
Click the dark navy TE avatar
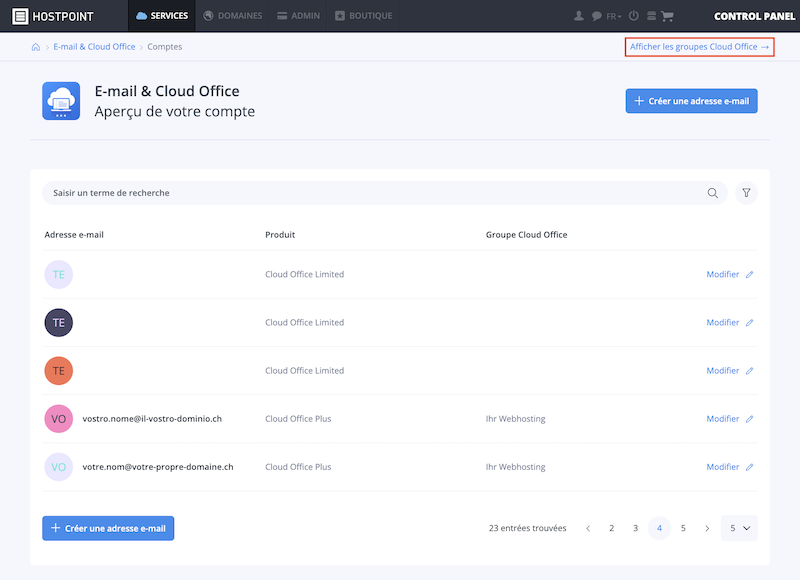pyautogui.click(x=59, y=323)
